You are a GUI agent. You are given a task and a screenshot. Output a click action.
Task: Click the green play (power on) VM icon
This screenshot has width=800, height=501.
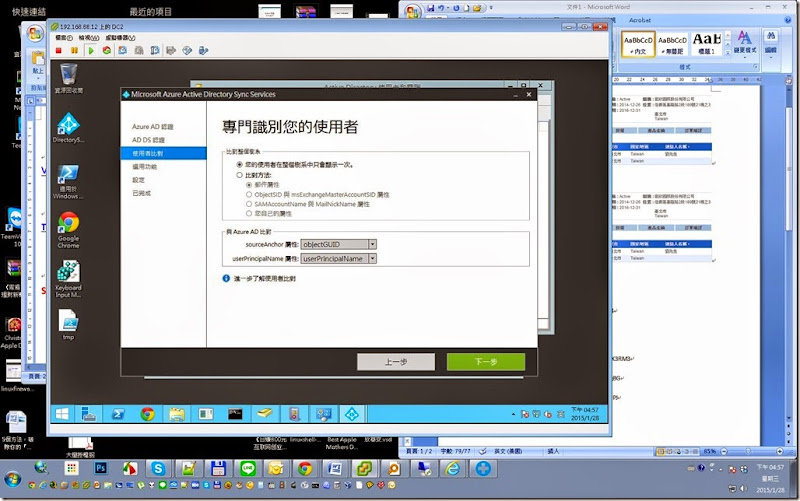pyautogui.click(x=91, y=51)
